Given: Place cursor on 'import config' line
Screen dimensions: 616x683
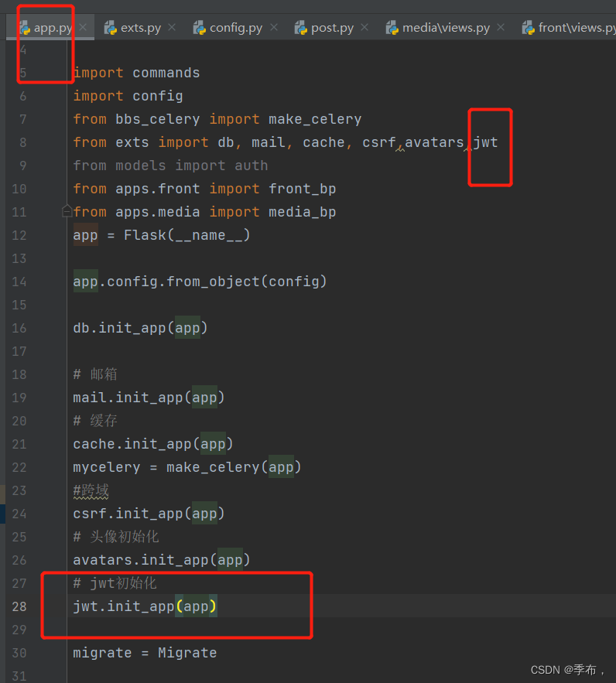Looking at the screenshot, I should click(x=128, y=96).
